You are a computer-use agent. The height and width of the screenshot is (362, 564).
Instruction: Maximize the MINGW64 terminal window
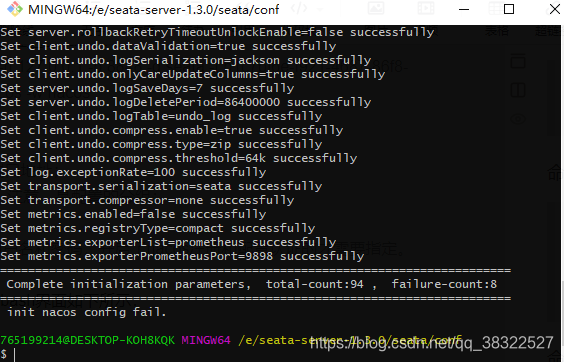pos(509,9)
